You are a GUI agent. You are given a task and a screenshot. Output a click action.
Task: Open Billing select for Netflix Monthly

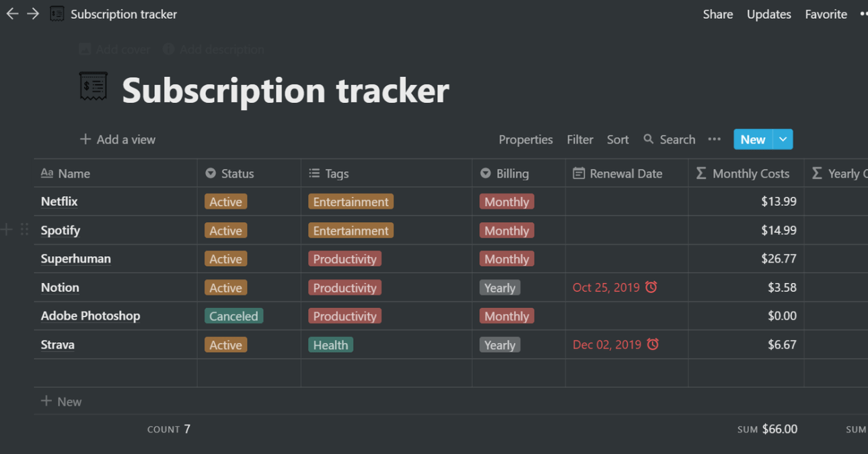click(507, 201)
